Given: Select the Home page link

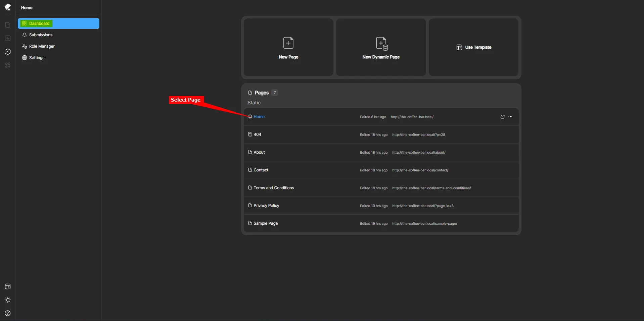Looking at the screenshot, I should click(259, 117).
